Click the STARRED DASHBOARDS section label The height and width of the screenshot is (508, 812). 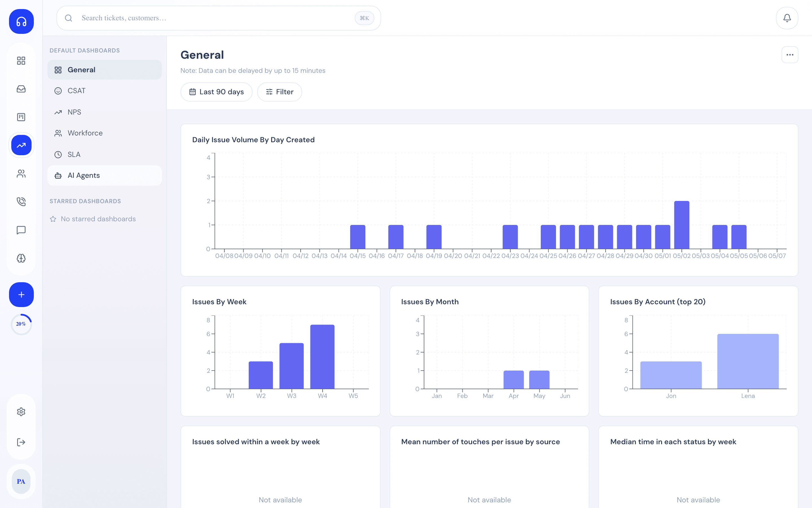pos(85,201)
